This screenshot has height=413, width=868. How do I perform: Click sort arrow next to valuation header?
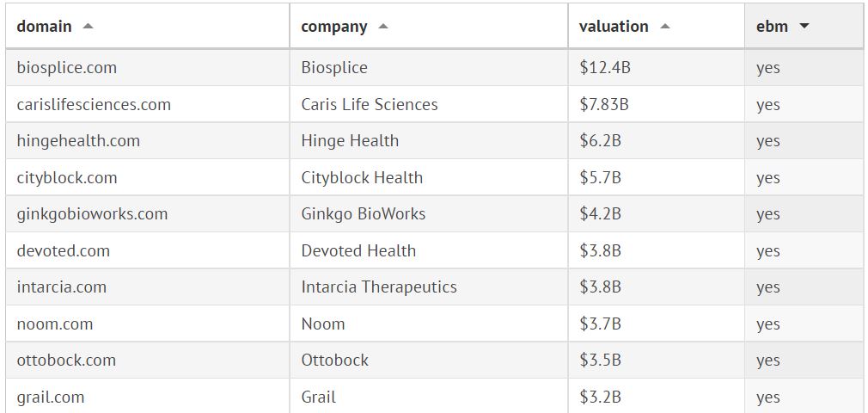tap(665, 27)
